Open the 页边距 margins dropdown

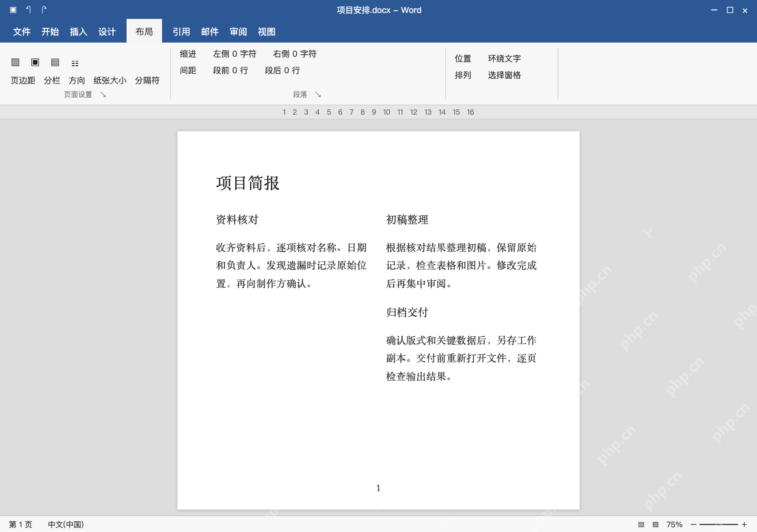point(23,80)
